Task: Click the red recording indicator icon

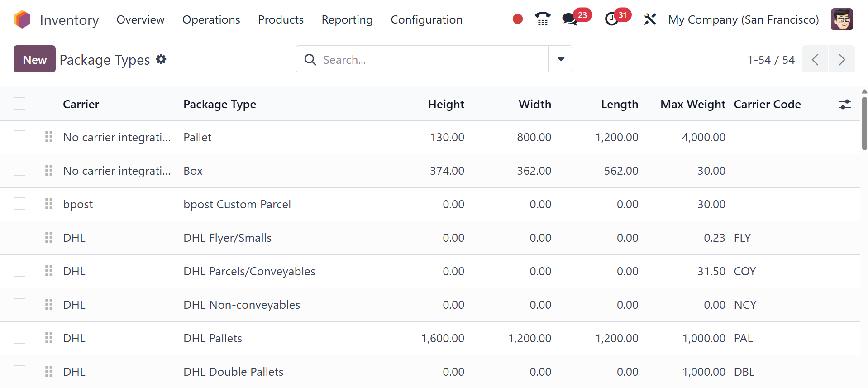Action: 518,19
